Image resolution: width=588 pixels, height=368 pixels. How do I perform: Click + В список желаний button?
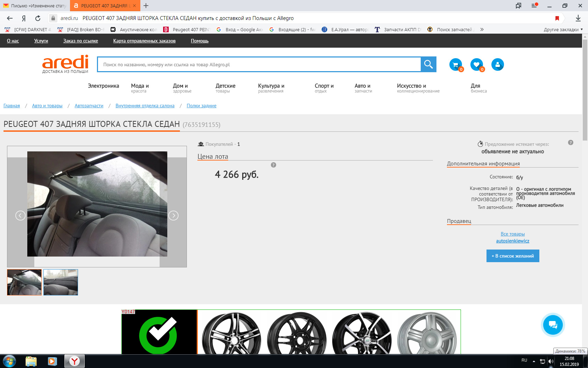tap(513, 256)
